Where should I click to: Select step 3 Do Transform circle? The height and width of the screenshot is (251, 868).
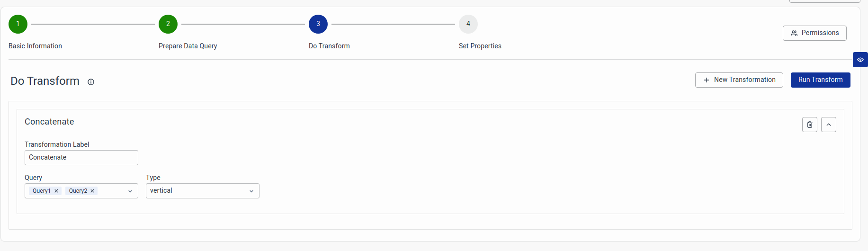click(318, 24)
